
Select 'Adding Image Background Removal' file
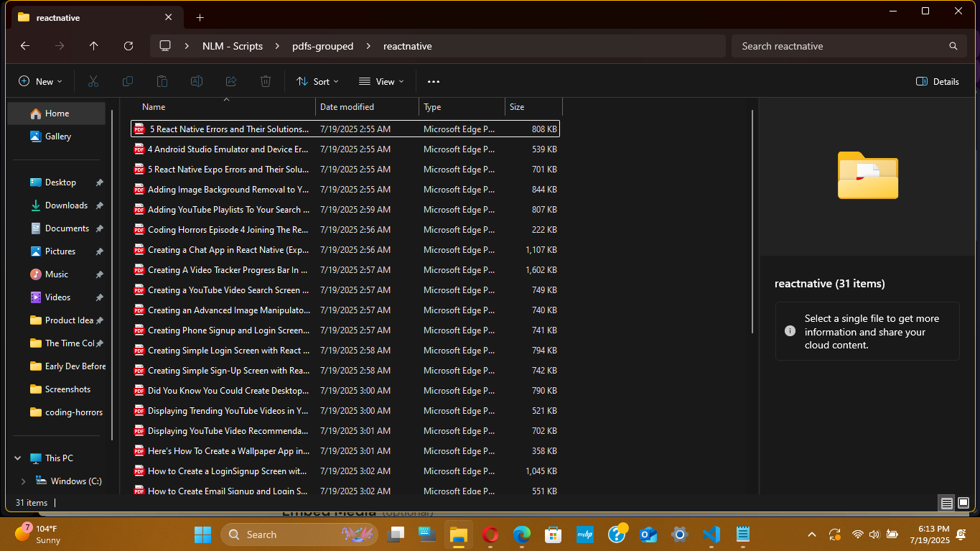pyautogui.click(x=345, y=190)
